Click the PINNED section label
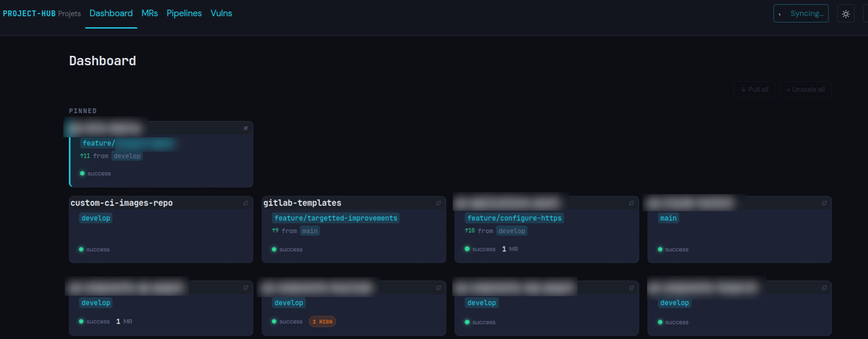The height and width of the screenshot is (339, 868). coord(83,111)
